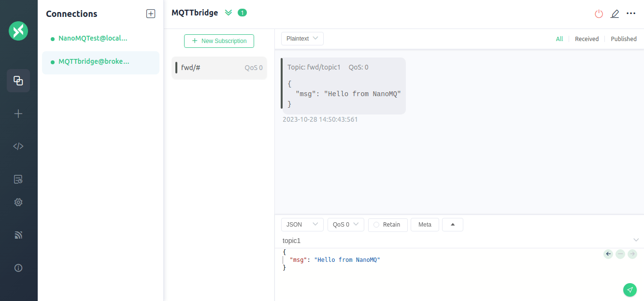Screen dimensions: 644x301
Task: Toggle the Retain radio option
Action: point(376,225)
